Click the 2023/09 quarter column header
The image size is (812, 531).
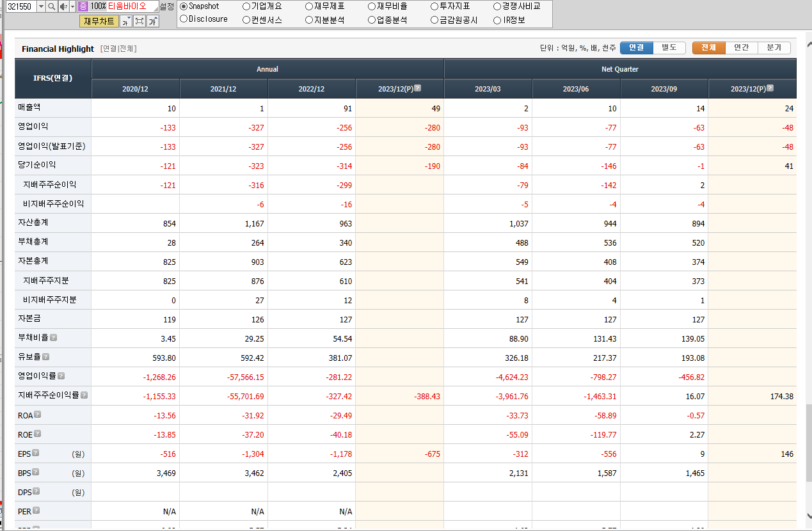pos(664,89)
